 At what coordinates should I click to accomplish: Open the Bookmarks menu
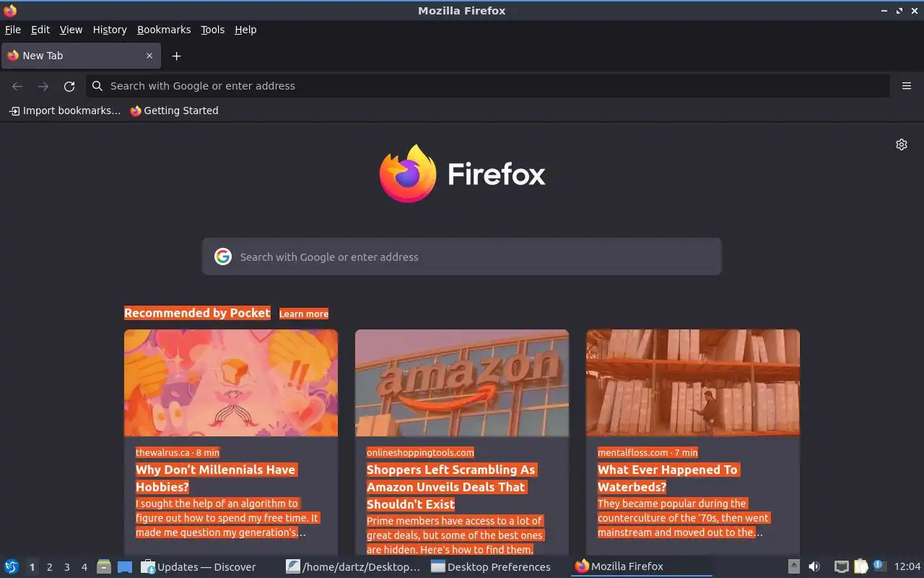point(164,30)
